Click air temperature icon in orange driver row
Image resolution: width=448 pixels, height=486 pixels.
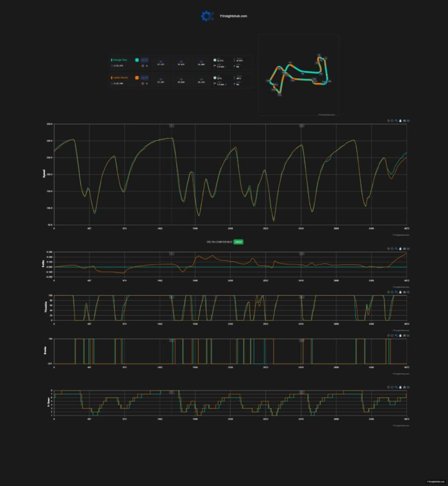coord(215,77)
